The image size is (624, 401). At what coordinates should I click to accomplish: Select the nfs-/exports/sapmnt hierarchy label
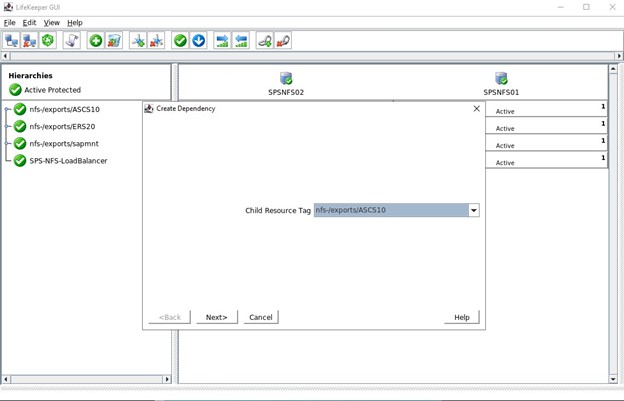[x=64, y=144]
